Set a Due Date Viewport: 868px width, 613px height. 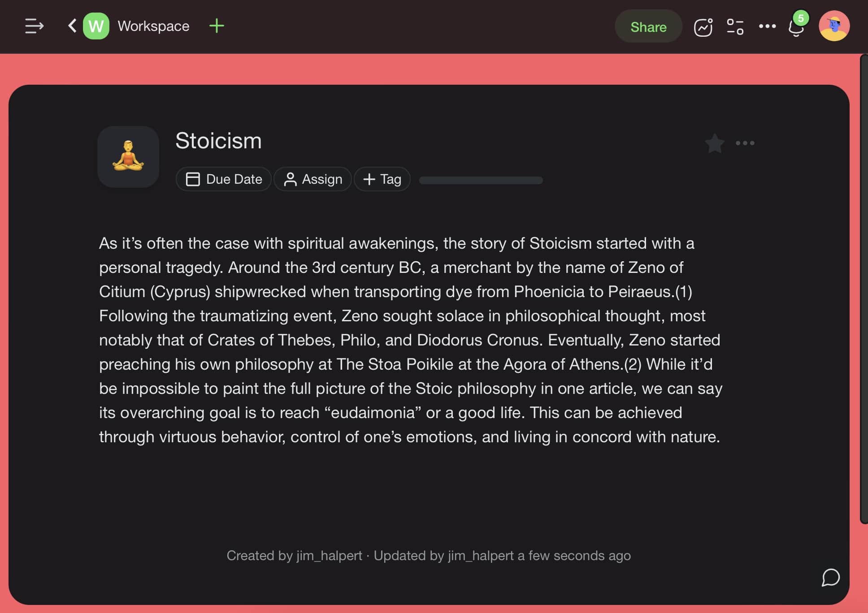click(224, 179)
